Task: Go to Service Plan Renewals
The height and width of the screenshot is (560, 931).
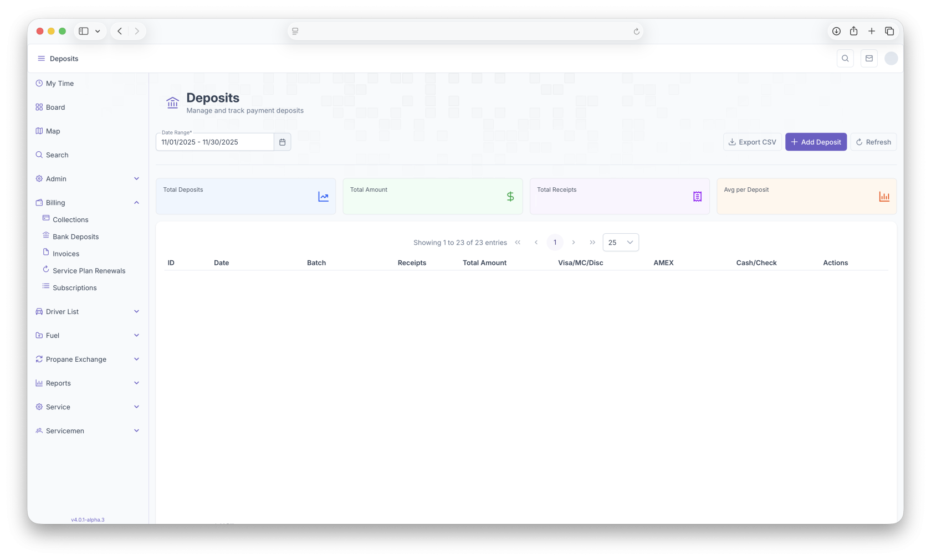Action: click(89, 271)
